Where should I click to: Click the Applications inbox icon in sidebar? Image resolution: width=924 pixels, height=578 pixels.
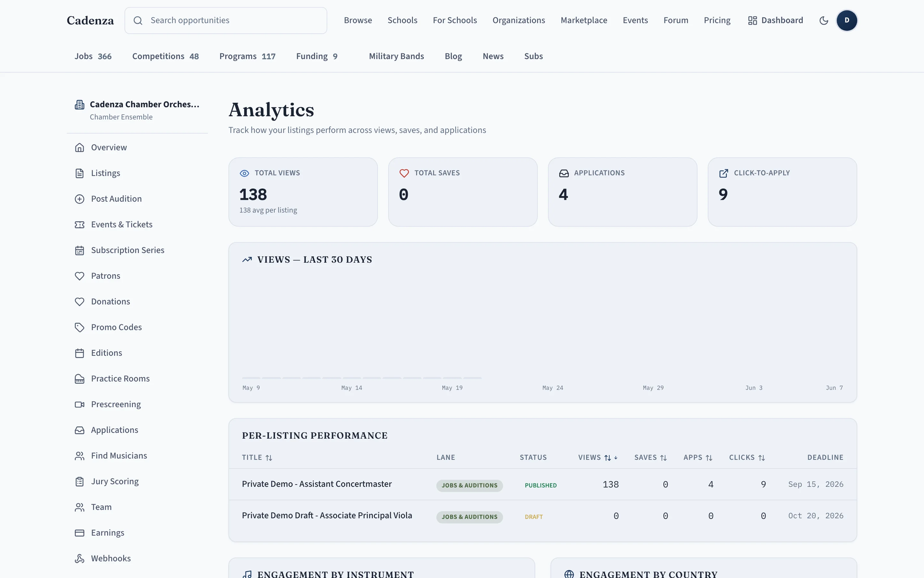(x=80, y=430)
